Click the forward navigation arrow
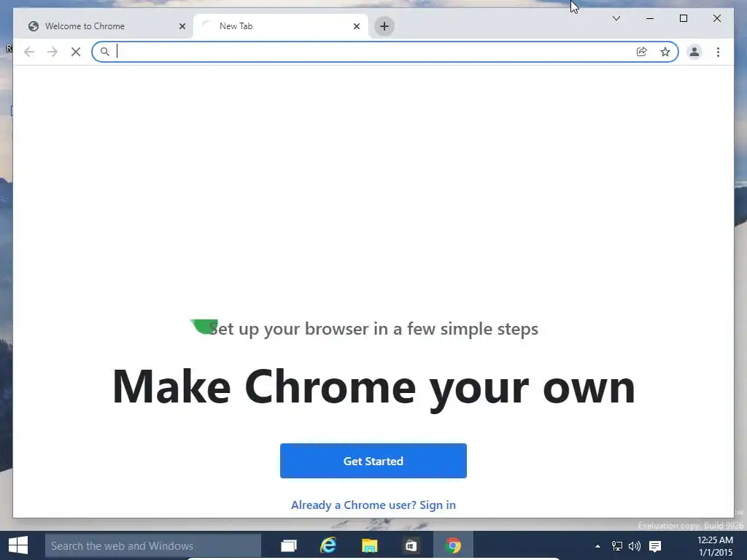Viewport: 747px width, 560px height. (53, 52)
